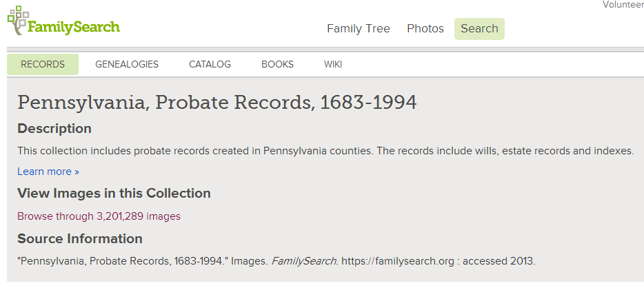The width and height of the screenshot is (644, 290).
Task: Select the highlighted Search navigation button
Action: [479, 29]
